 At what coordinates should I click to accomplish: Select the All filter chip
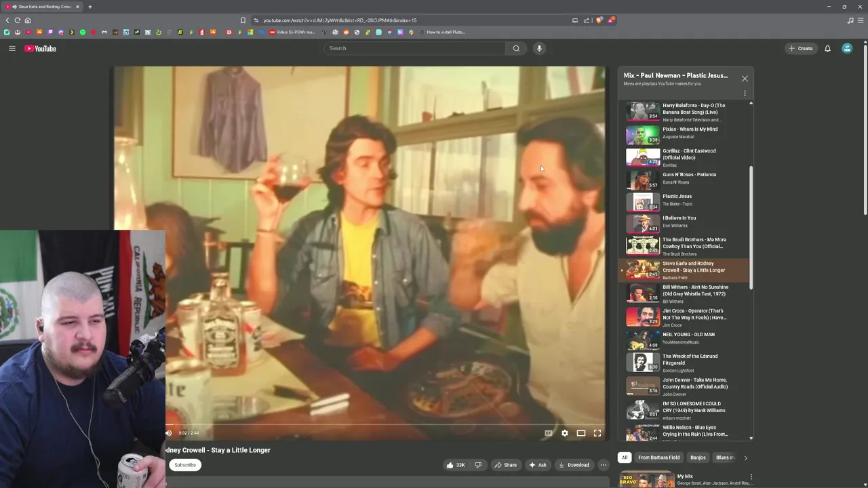625,457
